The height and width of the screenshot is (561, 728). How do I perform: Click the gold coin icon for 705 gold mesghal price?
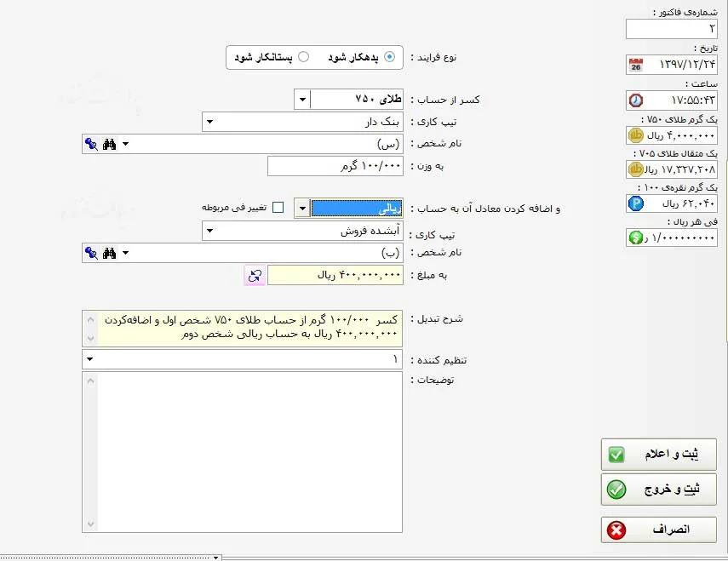635,169
